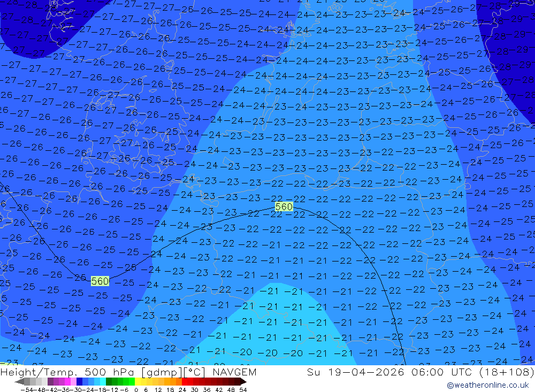Open the weatheronline.co.uk copyright link

[488, 385]
